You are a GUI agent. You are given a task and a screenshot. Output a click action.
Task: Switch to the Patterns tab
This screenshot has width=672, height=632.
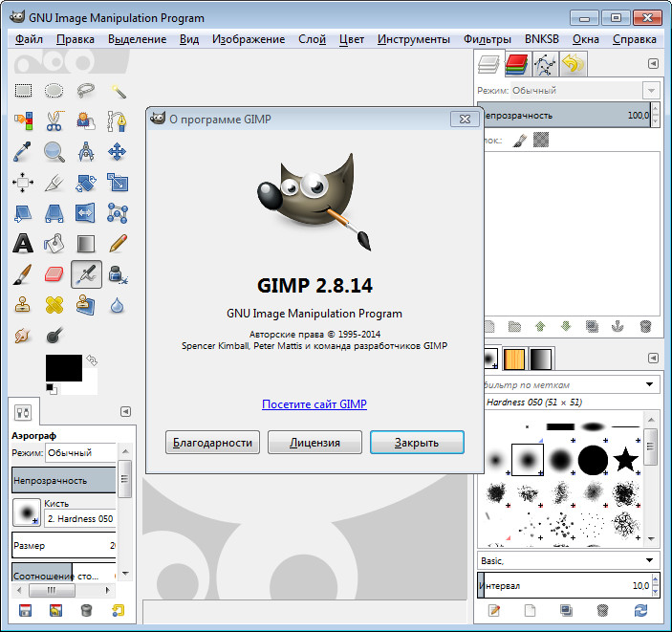514,359
